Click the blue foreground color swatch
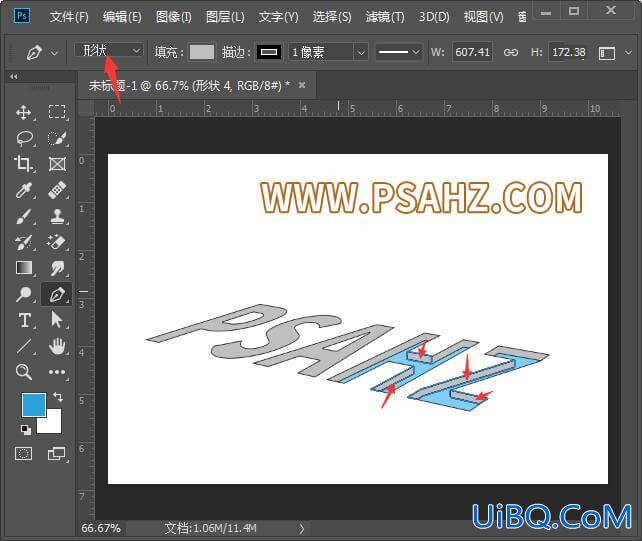Viewport: 642px width, 541px height. [x=34, y=405]
